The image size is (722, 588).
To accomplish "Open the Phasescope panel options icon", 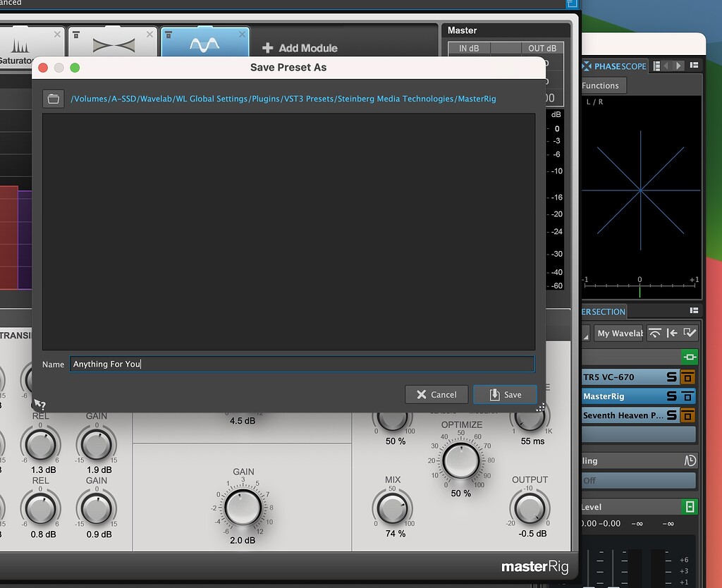I will coord(695,66).
